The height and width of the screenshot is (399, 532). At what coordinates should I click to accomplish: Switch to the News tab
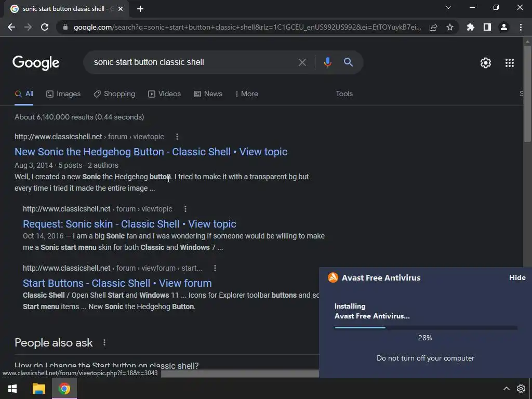pos(208,94)
